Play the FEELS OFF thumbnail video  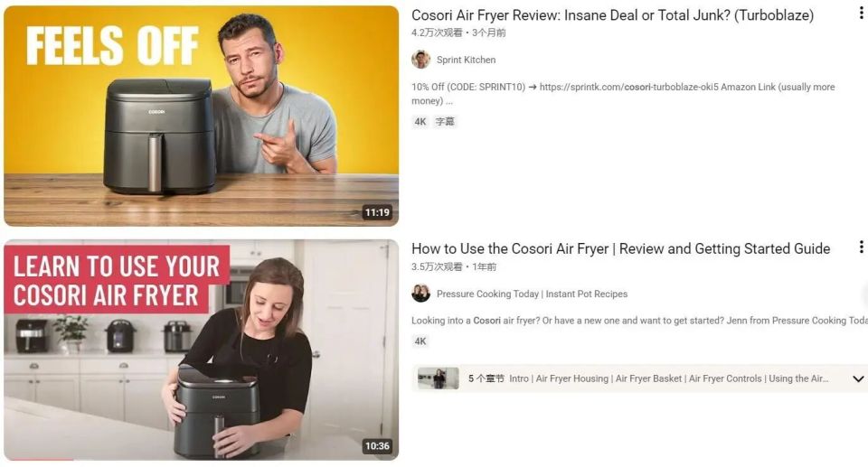pos(201,116)
